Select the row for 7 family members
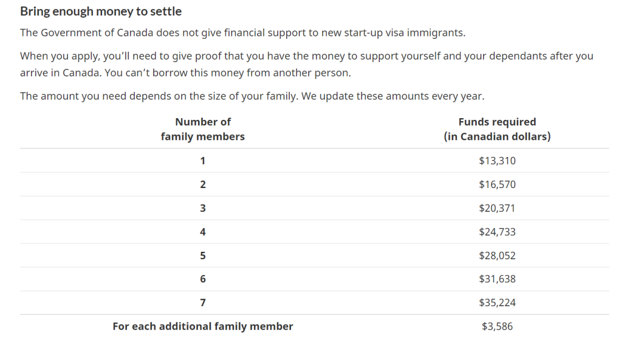This screenshot has width=644, height=345. point(315,303)
